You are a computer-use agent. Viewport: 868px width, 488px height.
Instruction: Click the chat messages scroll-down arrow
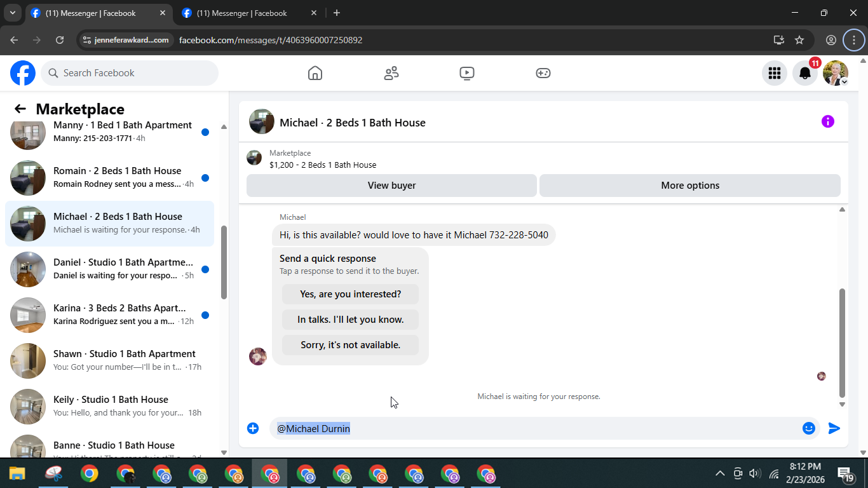(x=842, y=404)
